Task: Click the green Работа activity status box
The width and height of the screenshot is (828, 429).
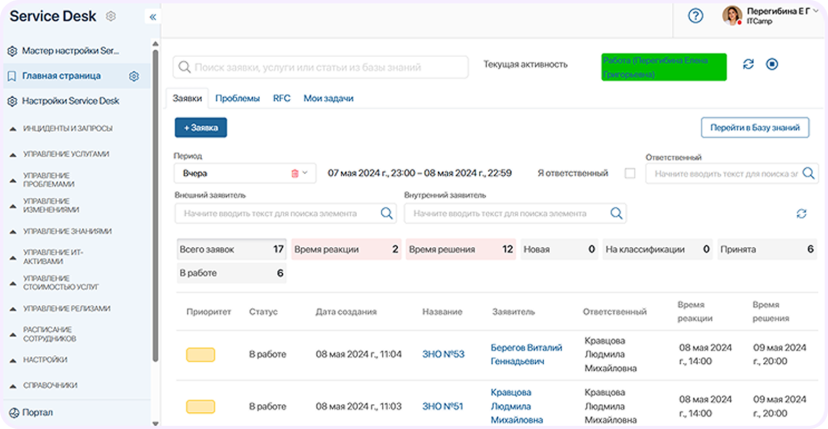Action: [664, 67]
